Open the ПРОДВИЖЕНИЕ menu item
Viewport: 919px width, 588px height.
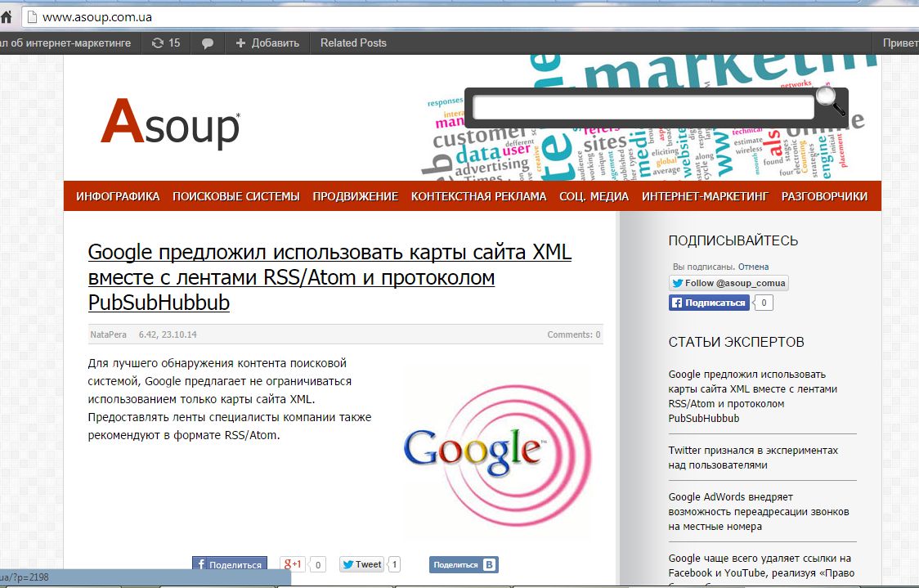point(355,196)
